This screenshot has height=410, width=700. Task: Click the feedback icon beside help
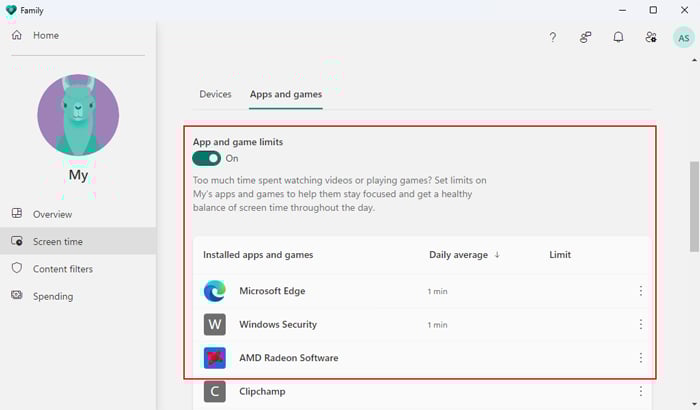(x=586, y=37)
